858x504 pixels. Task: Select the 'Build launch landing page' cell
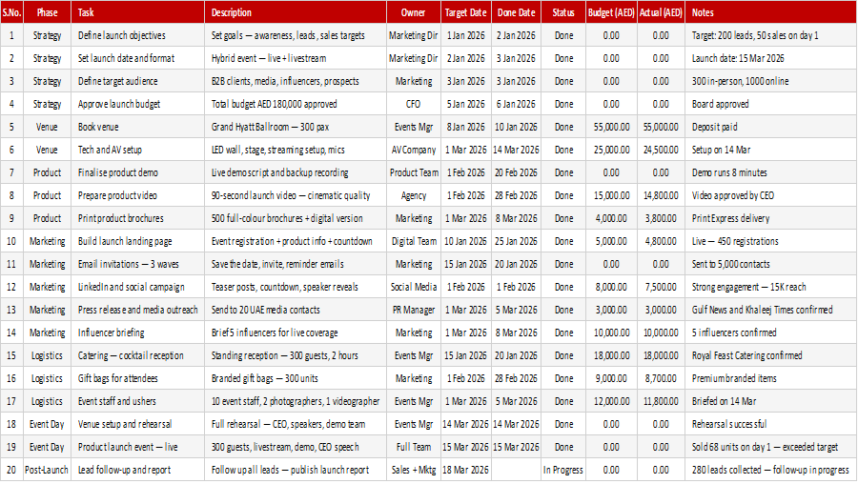click(x=137, y=241)
